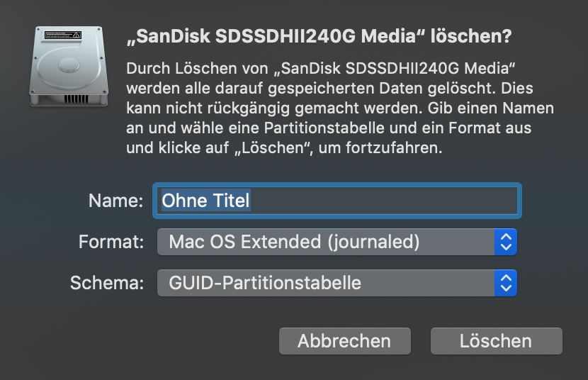Click the blue arrows of the Format popup
Viewport: 588px width, 380px height.
click(505, 242)
